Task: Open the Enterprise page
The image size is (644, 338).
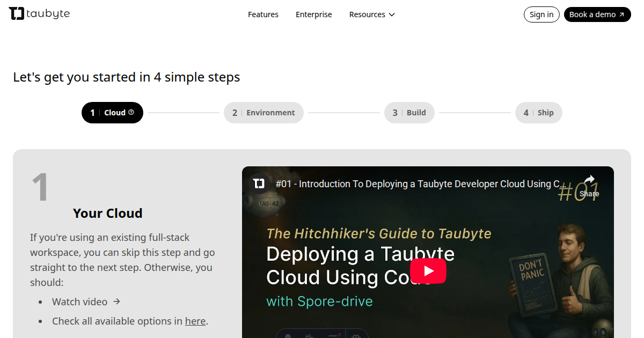Action: click(x=314, y=14)
